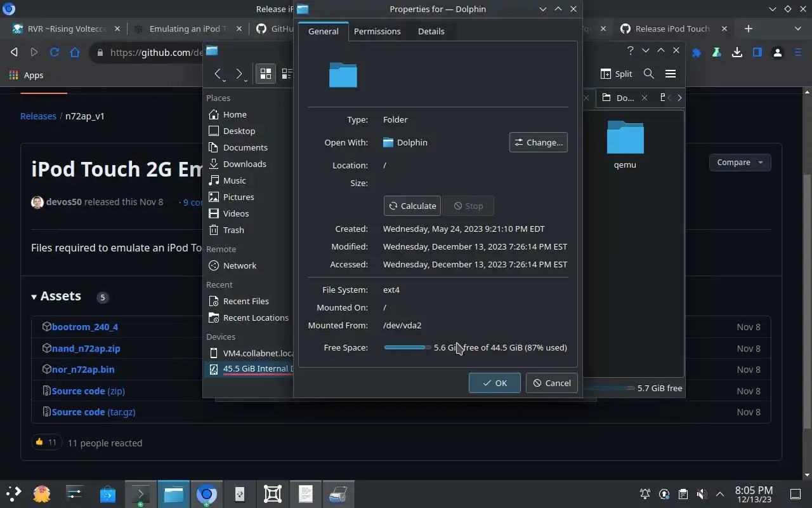
Task: Open the Compare dropdown
Action: tap(740, 162)
